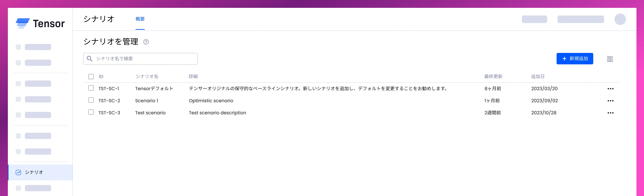Open the user avatar circle

pyautogui.click(x=620, y=19)
